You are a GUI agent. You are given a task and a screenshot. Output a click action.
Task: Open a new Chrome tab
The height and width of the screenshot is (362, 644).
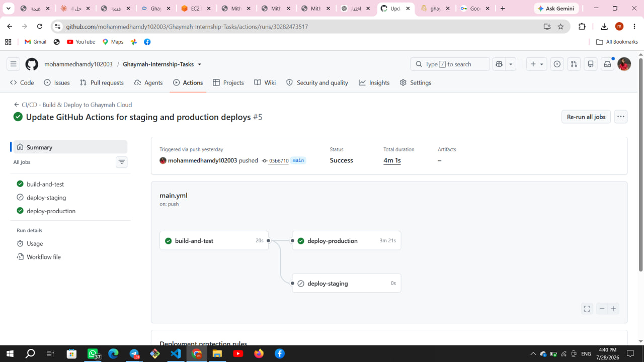pos(503,9)
